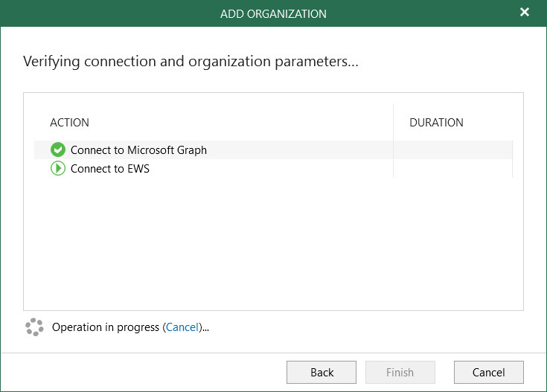Screen dimensions: 547x392
Task: Click the DURATION column header
Action: [x=436, y=123]
